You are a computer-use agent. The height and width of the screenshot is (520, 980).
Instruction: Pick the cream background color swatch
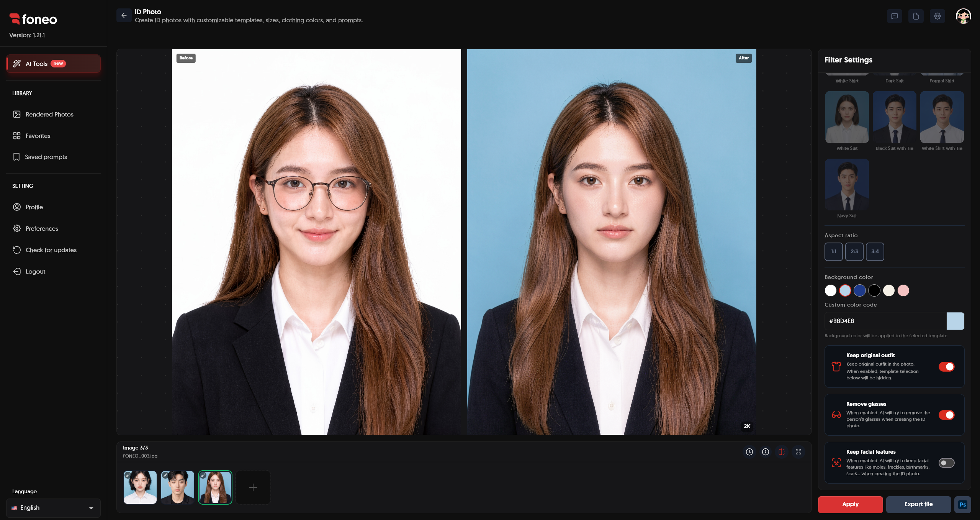tap(889, 290)
